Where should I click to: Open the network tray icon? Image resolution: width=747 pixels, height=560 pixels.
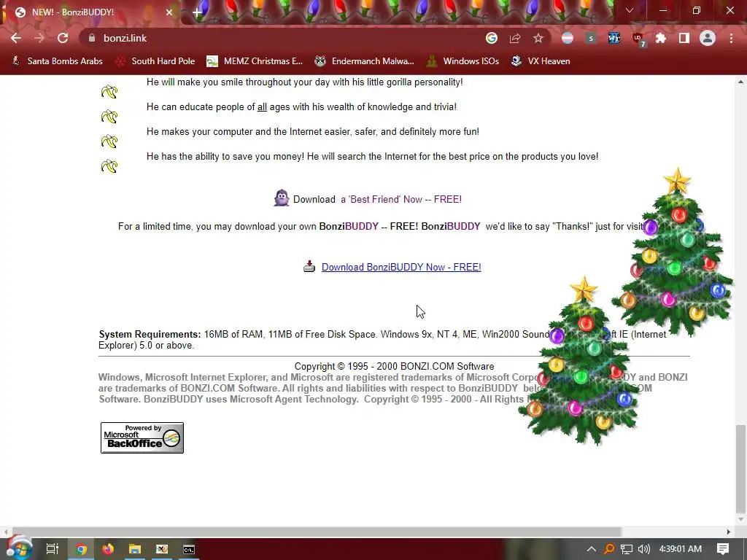click(627, 549)
